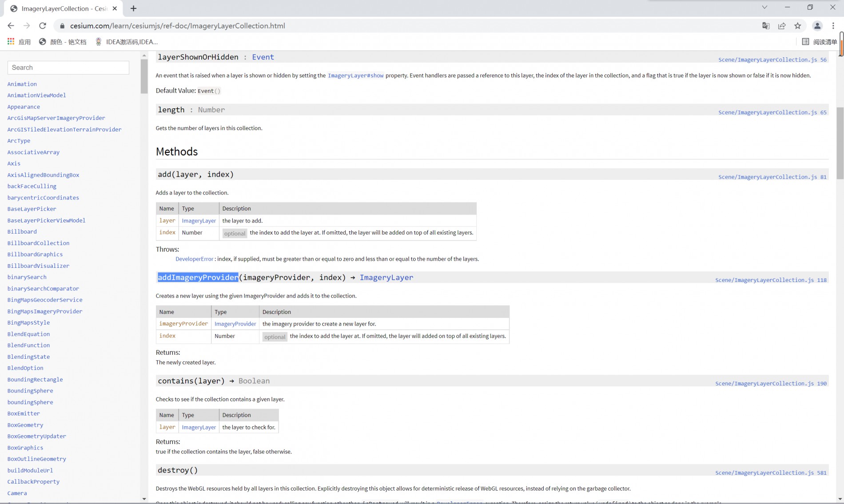The width and height of the screenshot is (844, 504).
Task: Reload the Cesium documentation page
Action: (x=43, y=26)
